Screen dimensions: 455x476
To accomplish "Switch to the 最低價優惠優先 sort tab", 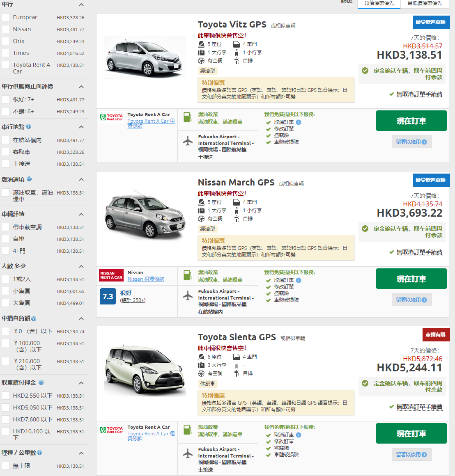I will point(425,4).
